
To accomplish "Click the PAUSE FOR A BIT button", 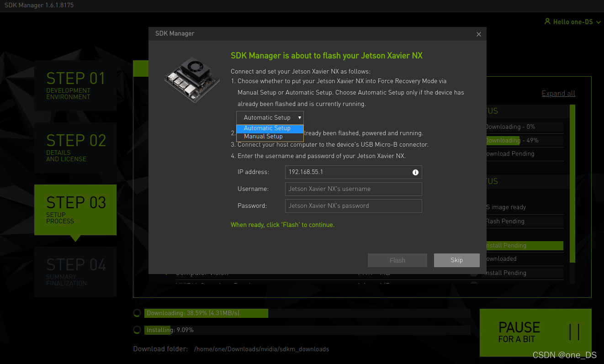I will coord(535,332).
